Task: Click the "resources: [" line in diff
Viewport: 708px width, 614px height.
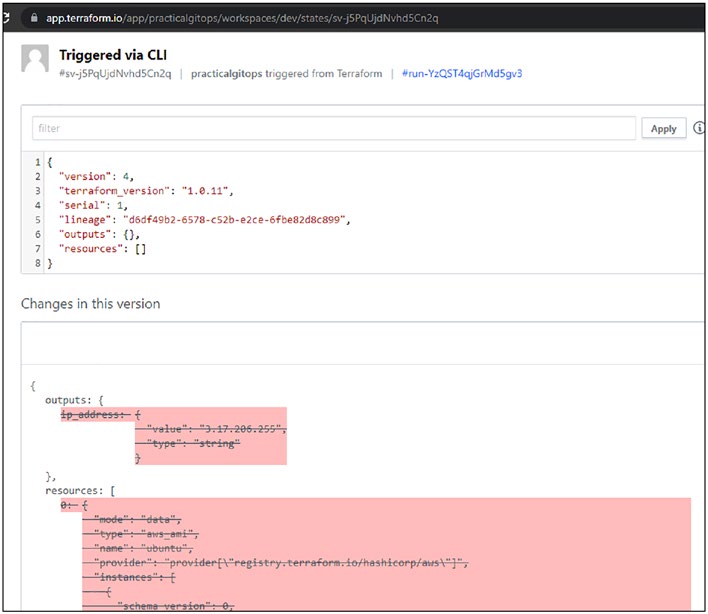Action: pyautogui.click(x=80, y=490)
